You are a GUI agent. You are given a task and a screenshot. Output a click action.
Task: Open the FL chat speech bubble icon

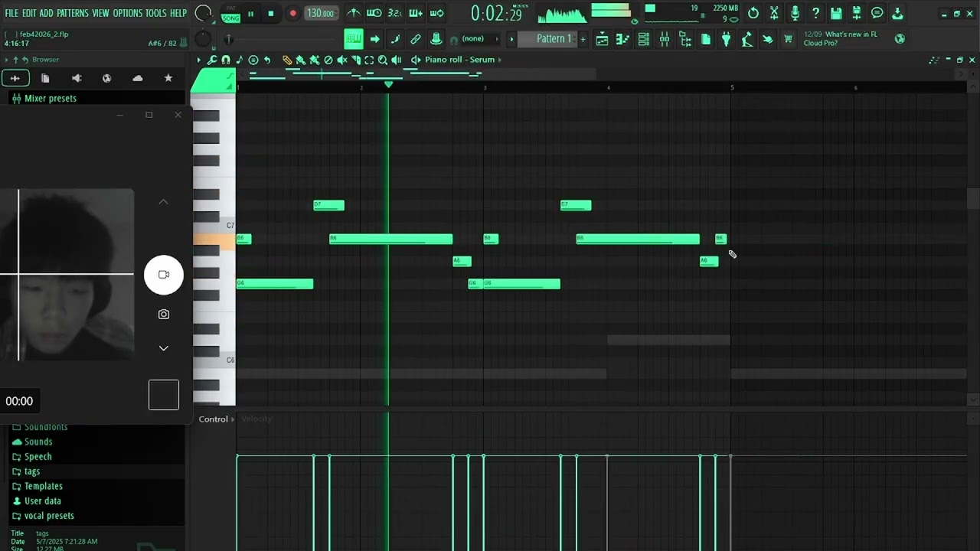coord(877,13)
